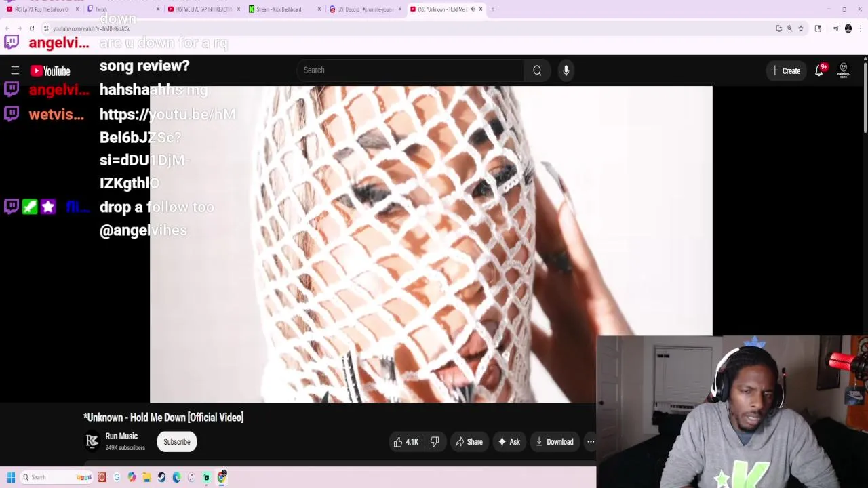Image resolution: width=868 pixels, height=488 pixels.
Task: Like the video showing 4.1K likes
Action: [406, 442]
